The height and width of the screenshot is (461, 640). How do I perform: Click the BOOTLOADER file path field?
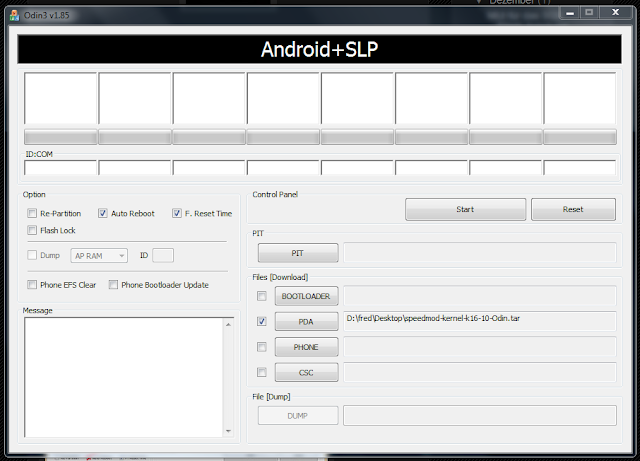tap(480, 296)
